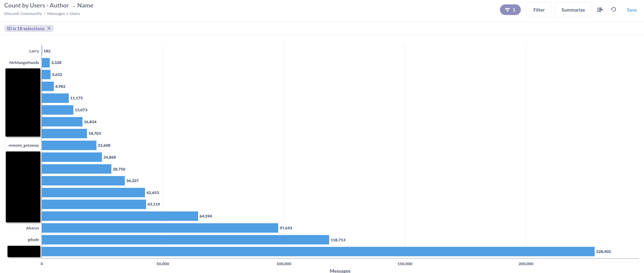This screenshot has height=273, width=644.
Task: Select the gdude bar with 118,713
Action: [x=185, y=240]
